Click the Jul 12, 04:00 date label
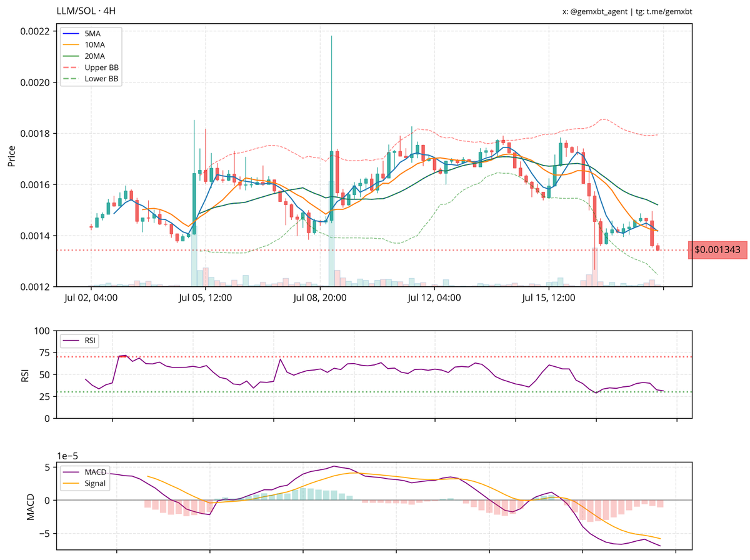 (x=434, y=298)
